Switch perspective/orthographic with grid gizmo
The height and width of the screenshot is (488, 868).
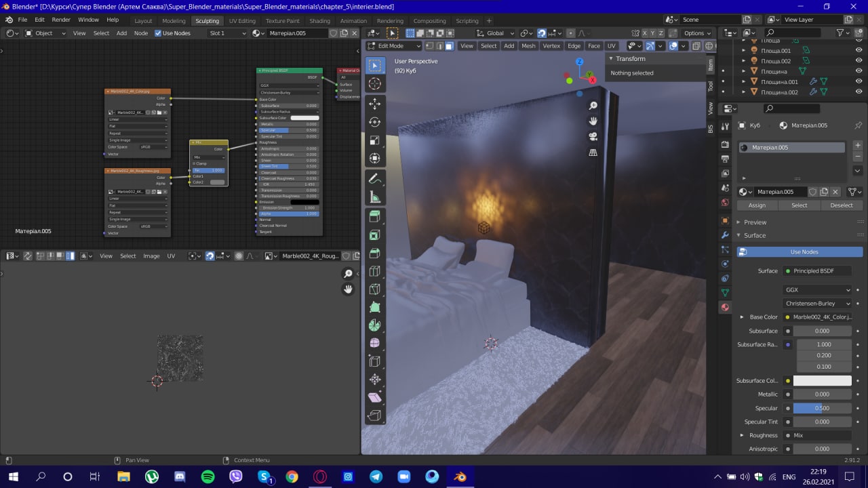(593, 152)
